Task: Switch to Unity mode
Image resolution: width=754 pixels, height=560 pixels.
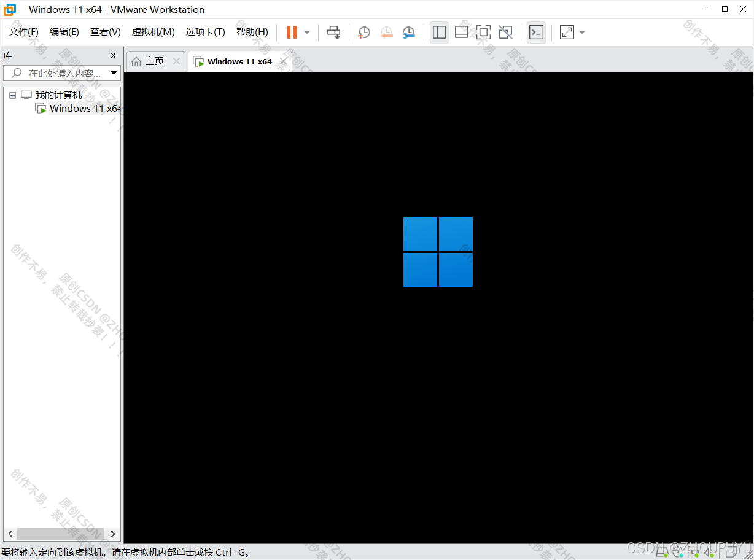Action: 505,33
